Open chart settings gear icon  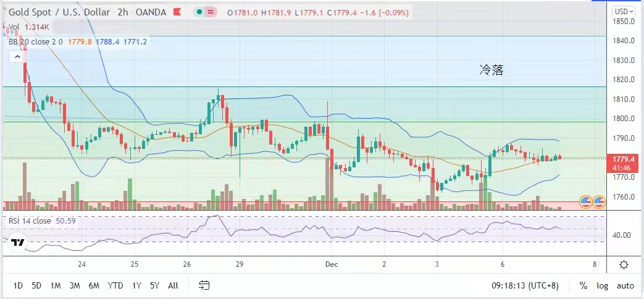click(624, 265)
